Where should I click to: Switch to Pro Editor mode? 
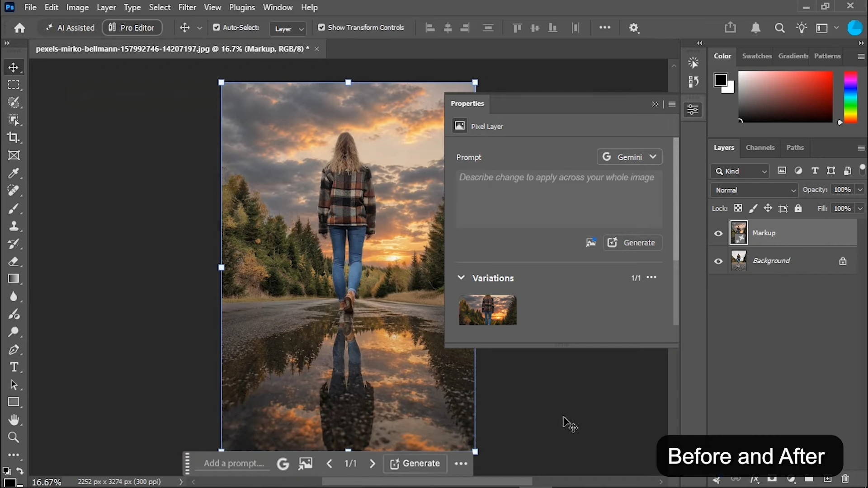[x=132, y=28]
